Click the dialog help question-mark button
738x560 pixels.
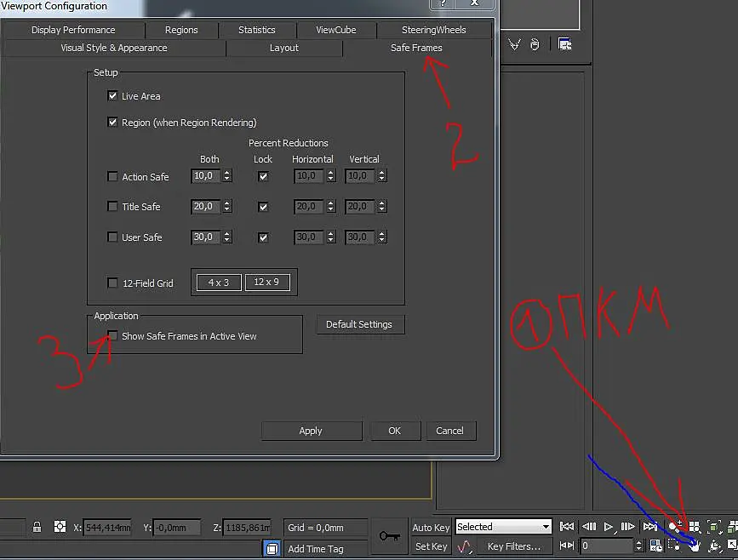tap(443, 3)
